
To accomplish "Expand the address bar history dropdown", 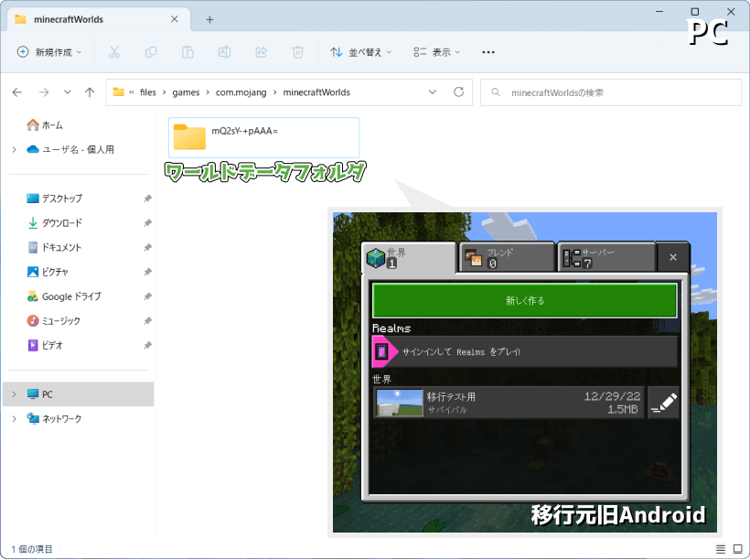I will click(x=433, y=92).
